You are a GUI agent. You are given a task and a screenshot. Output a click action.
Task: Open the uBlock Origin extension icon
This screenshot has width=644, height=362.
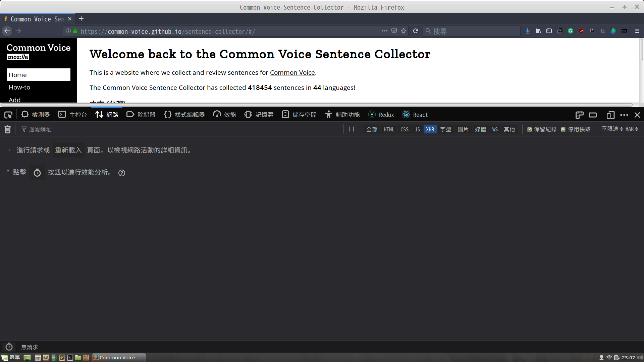[581, 31]
